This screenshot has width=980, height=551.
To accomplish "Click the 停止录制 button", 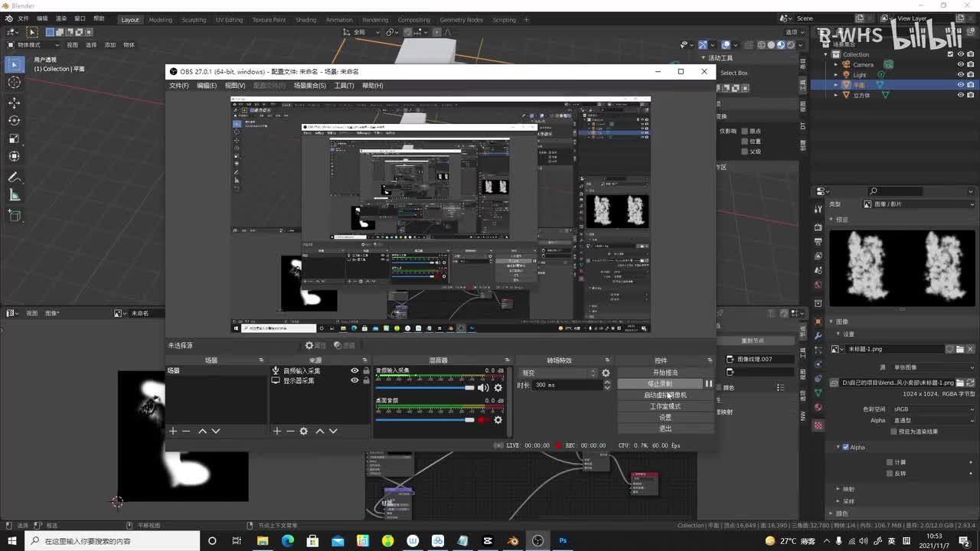I will [659, 383].
